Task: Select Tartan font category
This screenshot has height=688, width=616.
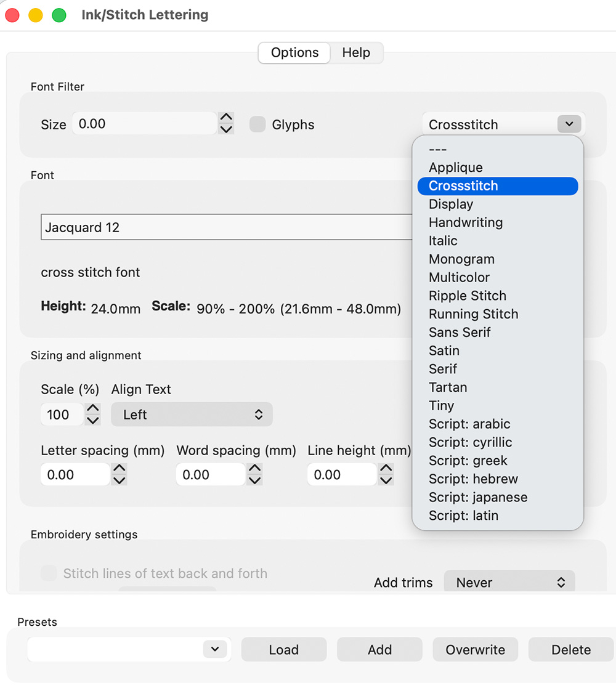Action: (498, 387)
